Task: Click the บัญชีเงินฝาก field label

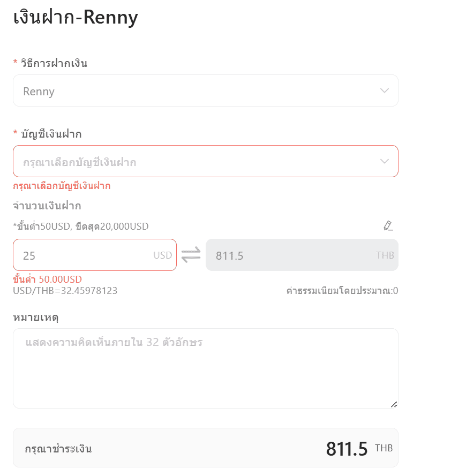Action: [51, 134]
